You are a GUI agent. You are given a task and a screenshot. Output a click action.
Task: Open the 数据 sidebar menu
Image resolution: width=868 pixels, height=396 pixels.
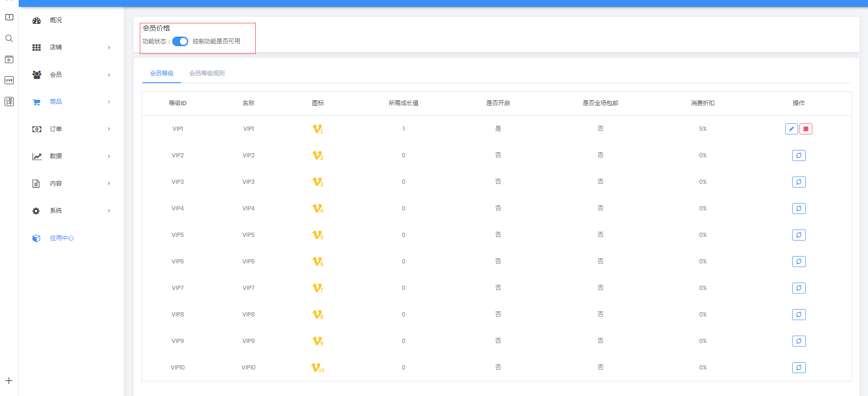click(55, 156)
